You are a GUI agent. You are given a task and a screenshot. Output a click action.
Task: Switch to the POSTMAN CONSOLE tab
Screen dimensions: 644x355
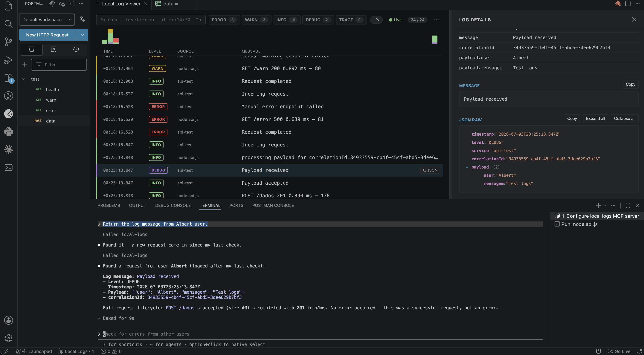[273, 205]
